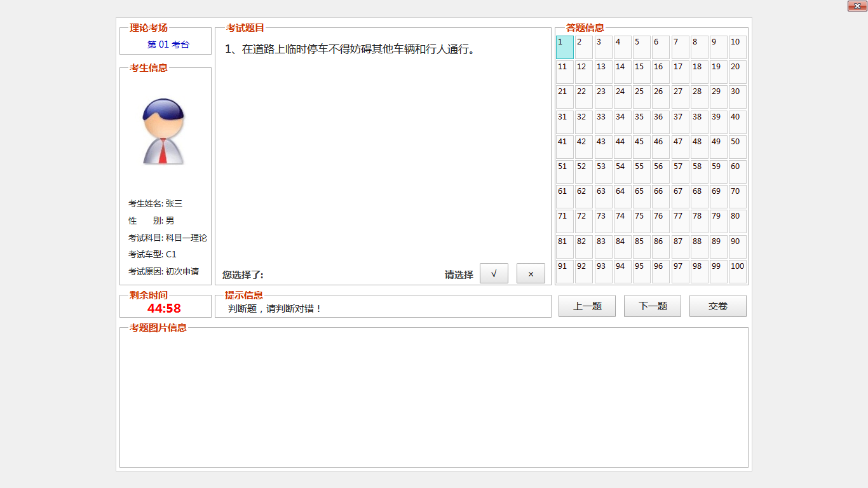
Task: Jump to question 78 cell
Action: [699, 221]
